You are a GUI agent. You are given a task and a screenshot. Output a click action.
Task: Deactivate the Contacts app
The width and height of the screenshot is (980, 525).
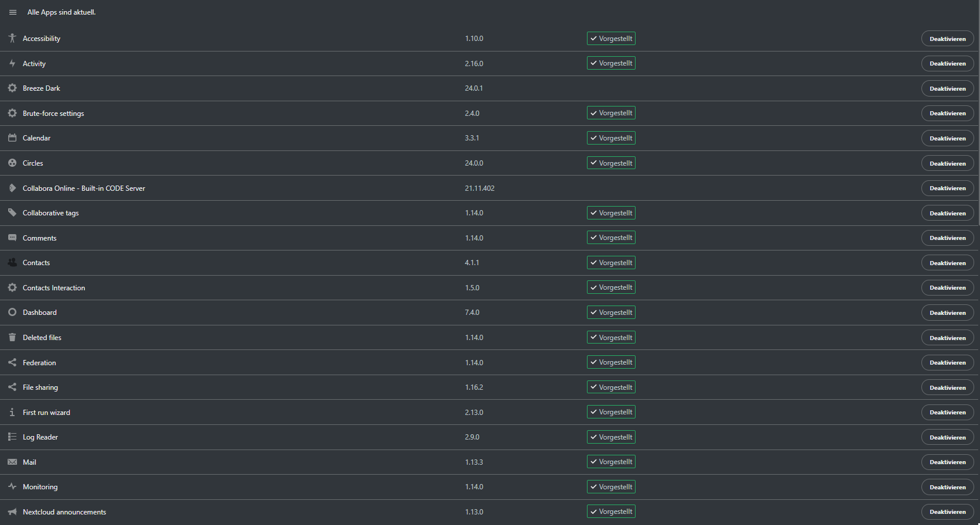947,263
